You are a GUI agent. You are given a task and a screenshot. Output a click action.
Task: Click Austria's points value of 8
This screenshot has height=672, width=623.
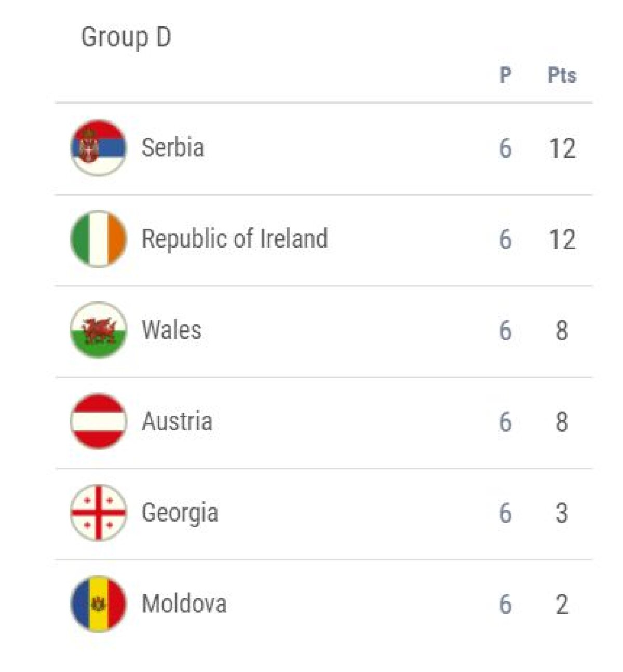coord(562,422)
